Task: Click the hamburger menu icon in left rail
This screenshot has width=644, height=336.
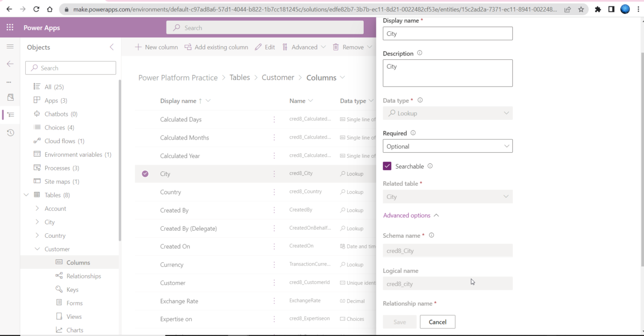Action: [x=10, y=46]
